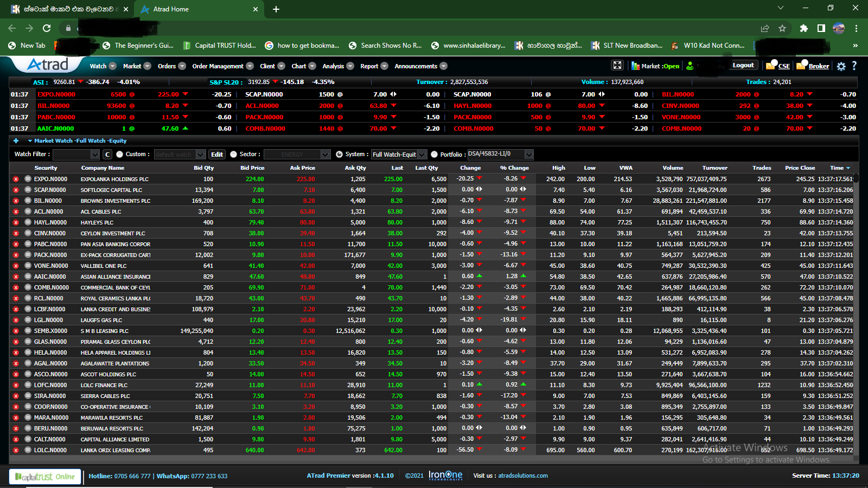This screenshot has width=868, height=488.
Task: Open help question mark icon
Action: [854, 66]
